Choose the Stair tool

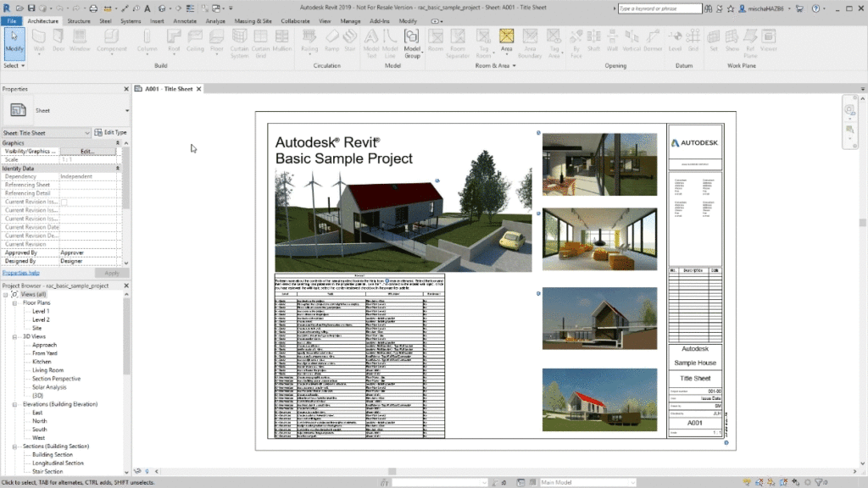coord(349,41)
